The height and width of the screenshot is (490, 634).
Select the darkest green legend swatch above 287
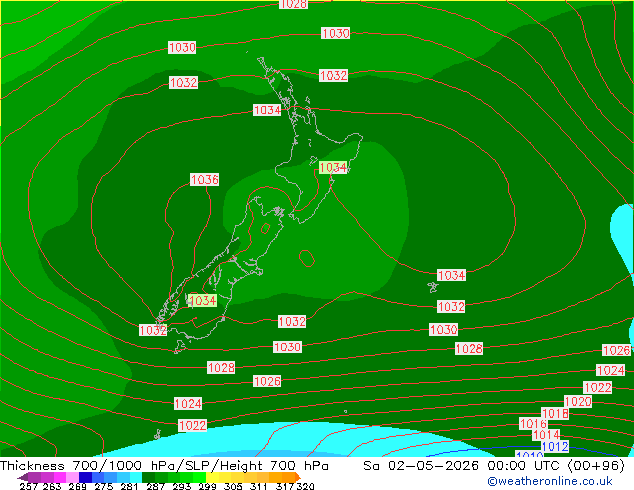tap(148, 477)
